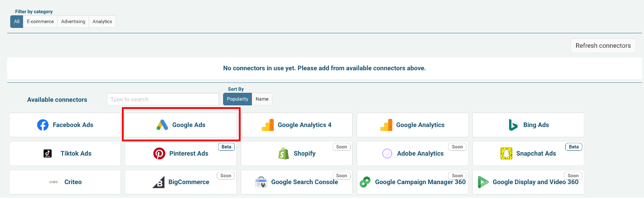This screenshot has height=199, width=644.
Task: Filter by E-commerce category
Action: (x=40, y=22)
